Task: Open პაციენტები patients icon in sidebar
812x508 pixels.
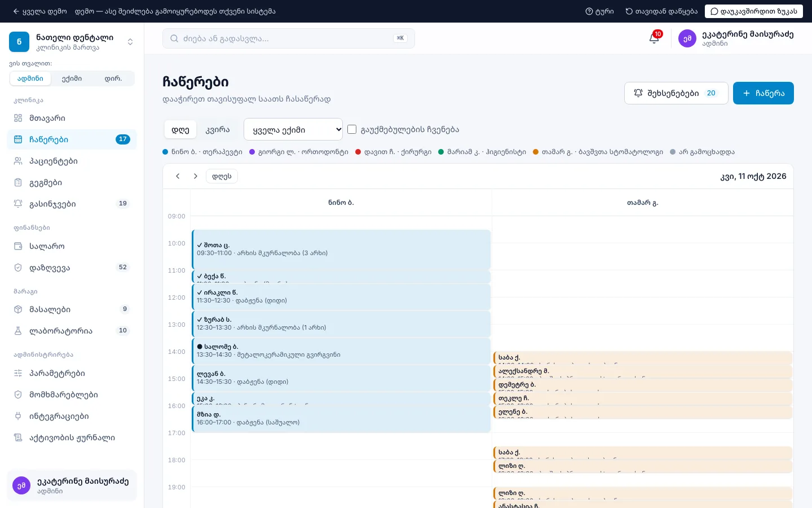Action: pyautogui.click(x=18, y=161)
